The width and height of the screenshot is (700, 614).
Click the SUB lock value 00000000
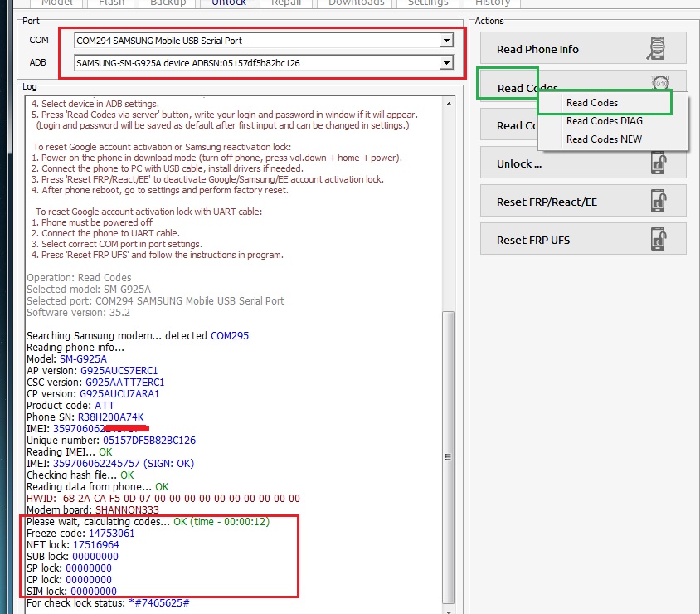95,557
